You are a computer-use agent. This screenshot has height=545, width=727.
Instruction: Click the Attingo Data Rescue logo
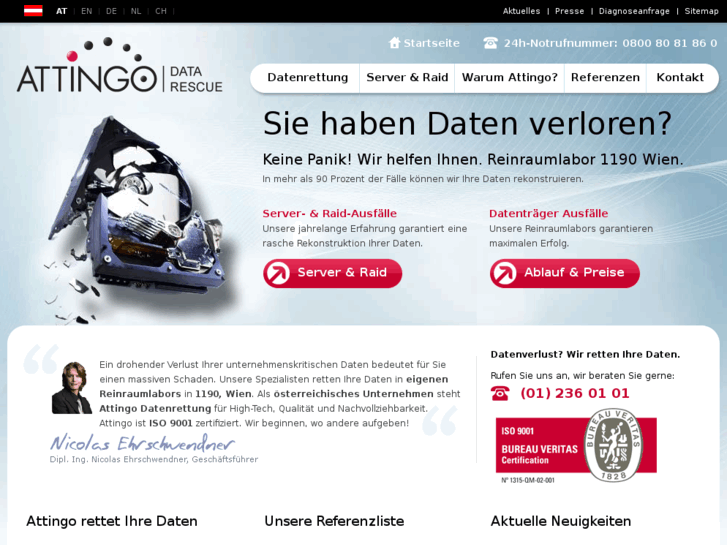point(120,66)
